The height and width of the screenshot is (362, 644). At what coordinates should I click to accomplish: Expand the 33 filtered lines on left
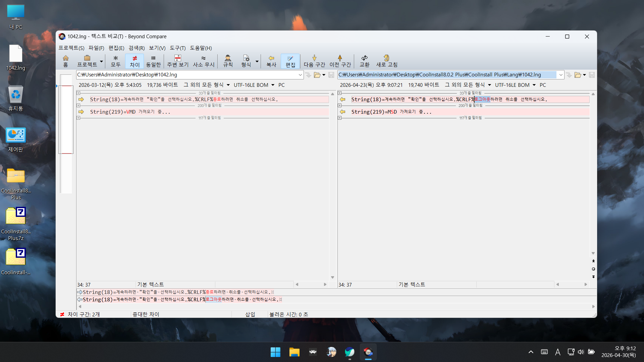click(x=78, y=93)
